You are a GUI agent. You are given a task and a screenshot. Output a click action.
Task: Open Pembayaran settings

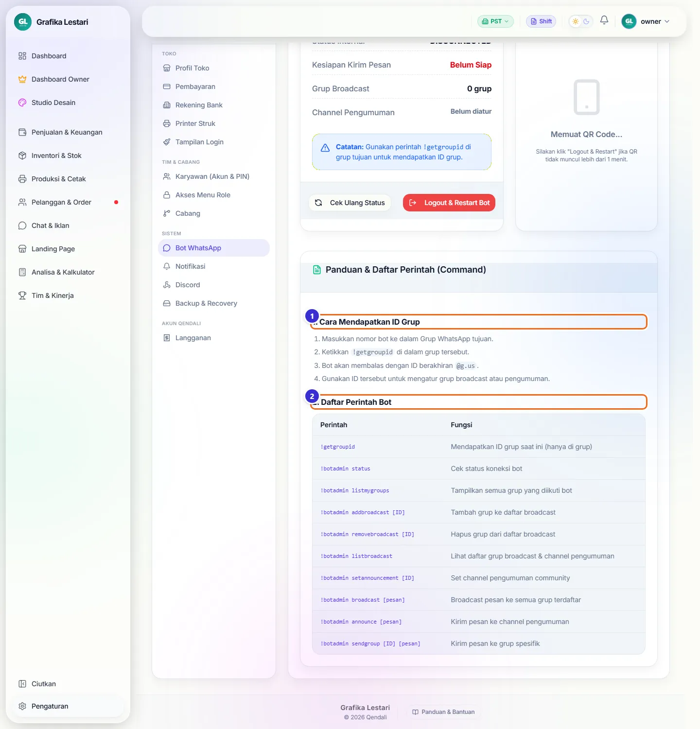point(214,87)
